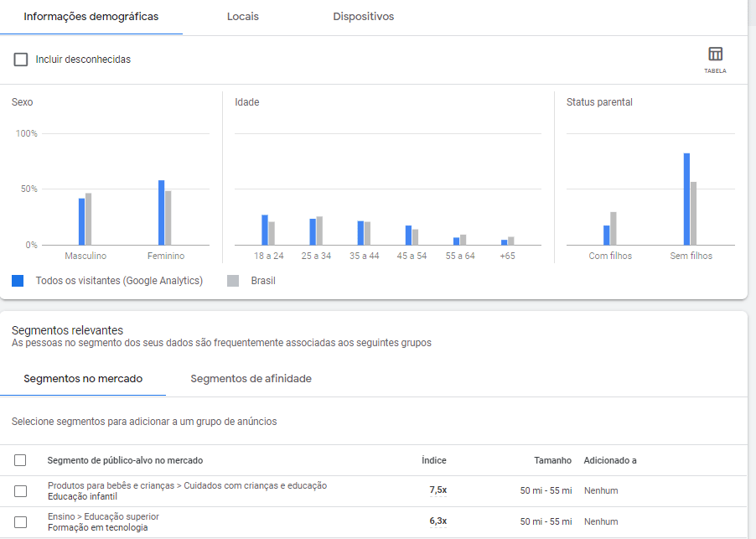Click the Adicionado a column header

pos(610,460)
